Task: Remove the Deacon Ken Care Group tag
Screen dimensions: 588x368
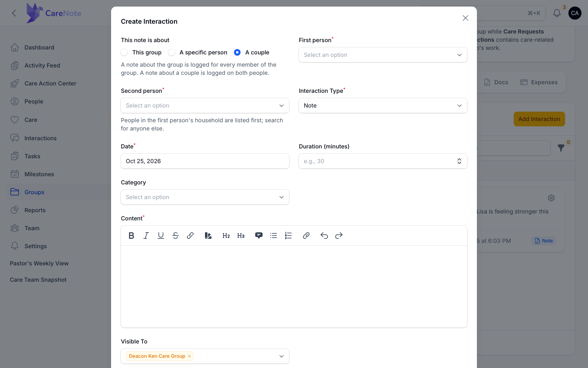Action: click(x=189, y=356)
